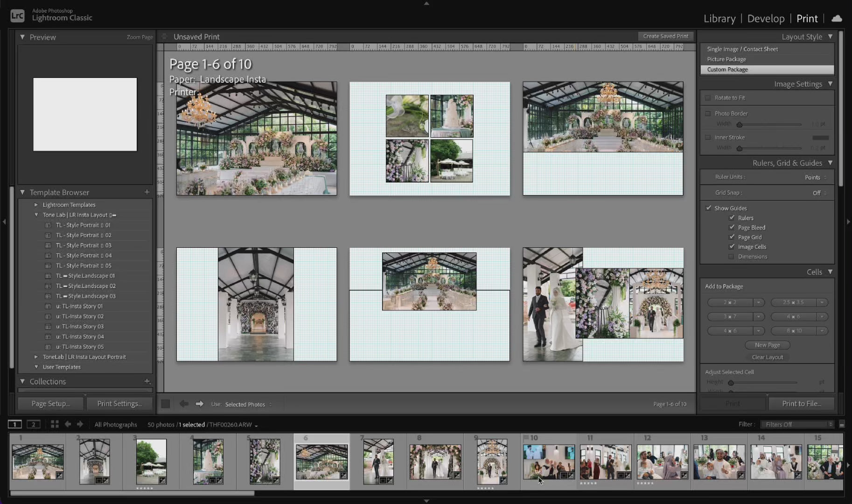This screenshot has height=504, width=852.
Task: Go to next page arrow in toolbar
Action: pos(199,404)
